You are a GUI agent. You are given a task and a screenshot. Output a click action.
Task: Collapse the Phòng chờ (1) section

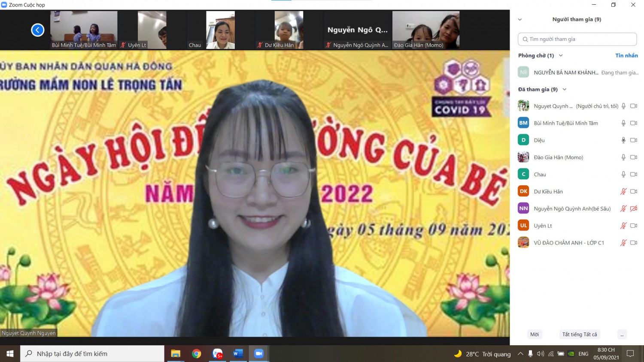pos(561,56)
